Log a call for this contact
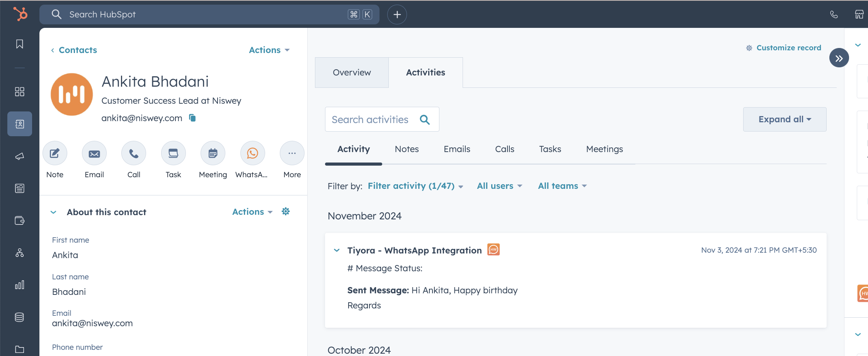 pyautogui.click(x=133, y=153)
